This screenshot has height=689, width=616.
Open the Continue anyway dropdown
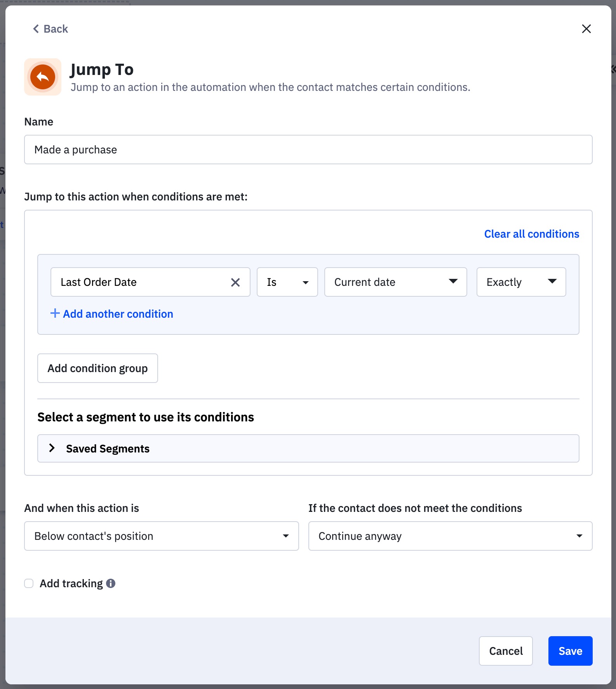click(x=450, y=536)
